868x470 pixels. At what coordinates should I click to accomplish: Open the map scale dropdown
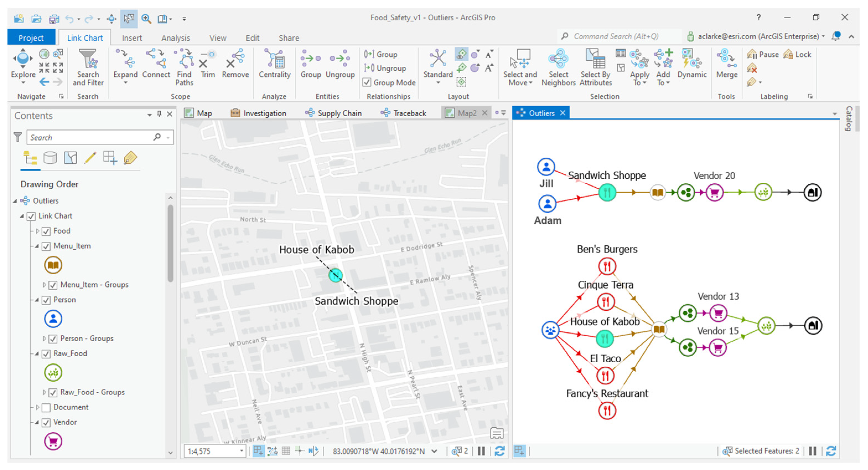point(241,451)
